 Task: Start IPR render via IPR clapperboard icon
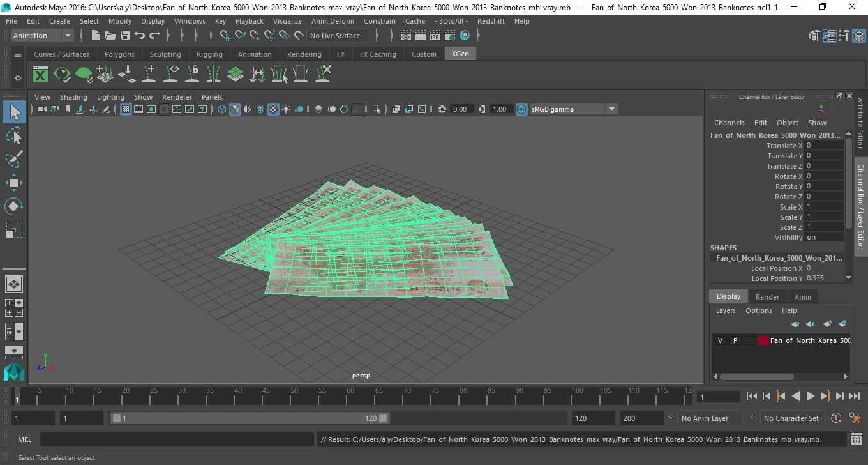tap(435, 36)
